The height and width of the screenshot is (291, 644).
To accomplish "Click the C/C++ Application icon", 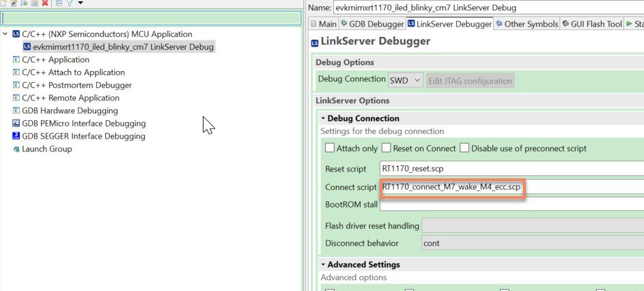I will [x=16, y=59].
